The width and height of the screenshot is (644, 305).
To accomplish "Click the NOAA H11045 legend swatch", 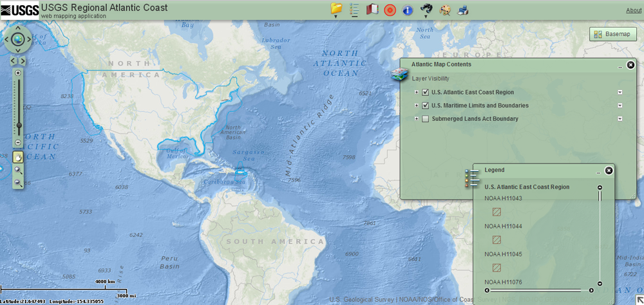I will 497,268.
